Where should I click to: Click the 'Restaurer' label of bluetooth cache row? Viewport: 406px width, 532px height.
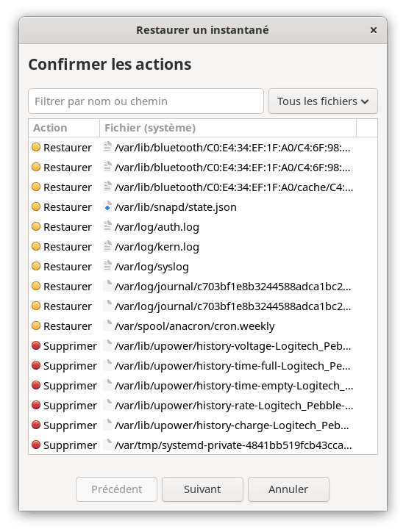[x=68, y=187]
